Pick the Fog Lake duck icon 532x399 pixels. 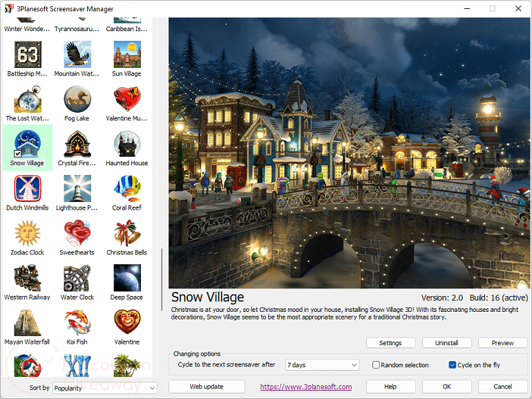tap(77, 99)
